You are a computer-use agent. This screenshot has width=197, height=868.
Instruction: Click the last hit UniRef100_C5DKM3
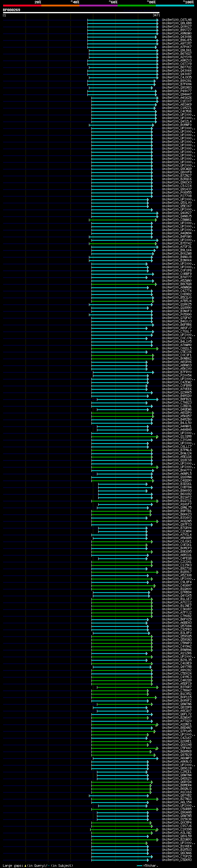click(x=177, y=860)
